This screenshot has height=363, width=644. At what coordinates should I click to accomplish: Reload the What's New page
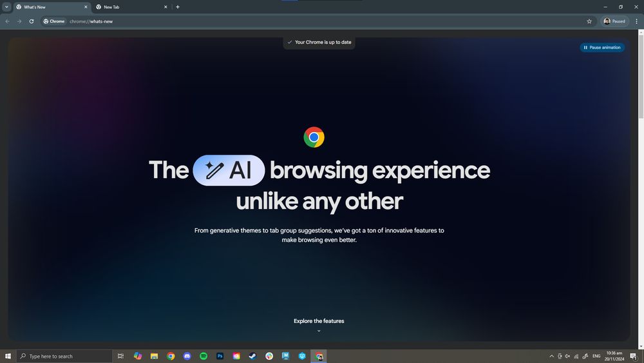(31, 21)
